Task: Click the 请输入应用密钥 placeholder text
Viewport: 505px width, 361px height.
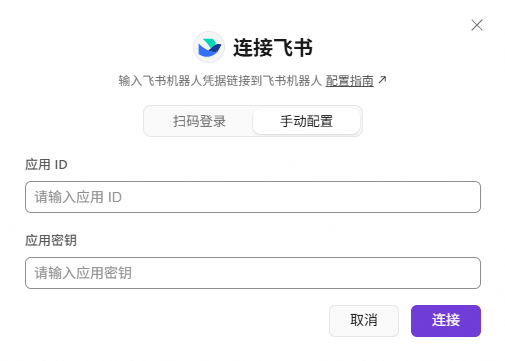Action: click(x=83, y=273)
